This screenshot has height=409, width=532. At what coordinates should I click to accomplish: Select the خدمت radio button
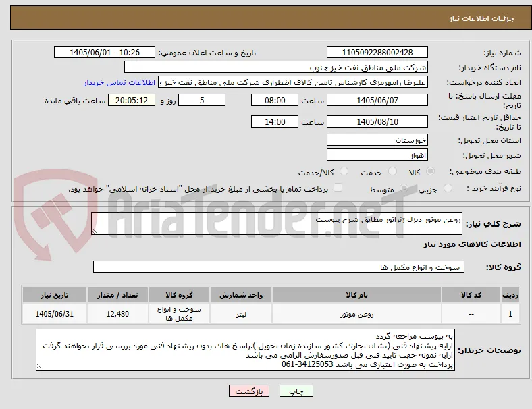392,171
